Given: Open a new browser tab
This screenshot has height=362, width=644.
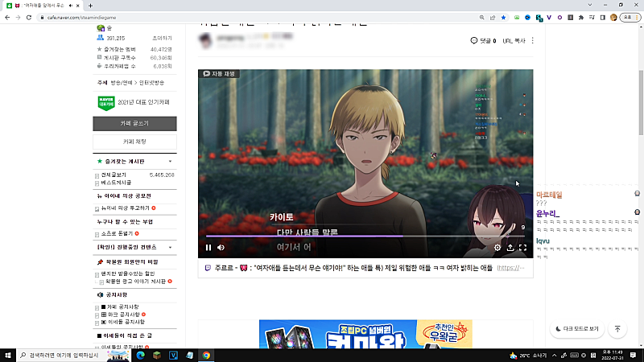Looking at the screenshot, I should (x=90, y=6).
